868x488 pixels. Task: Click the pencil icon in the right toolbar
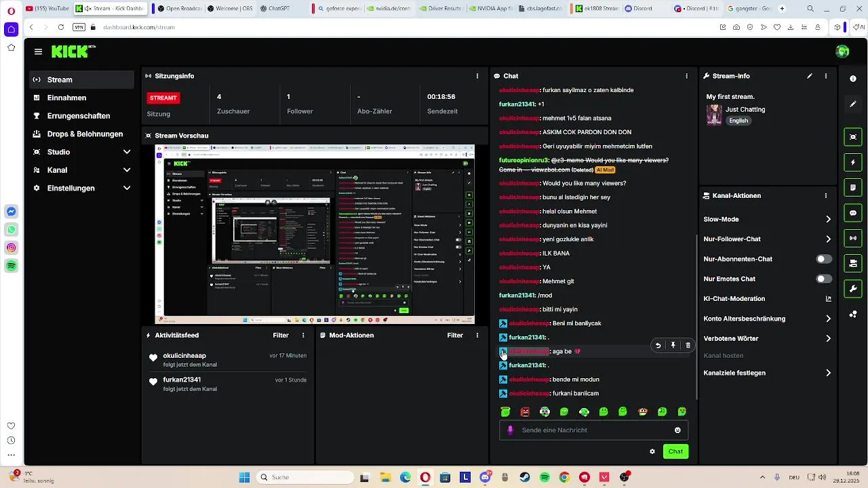coord(853,104)
